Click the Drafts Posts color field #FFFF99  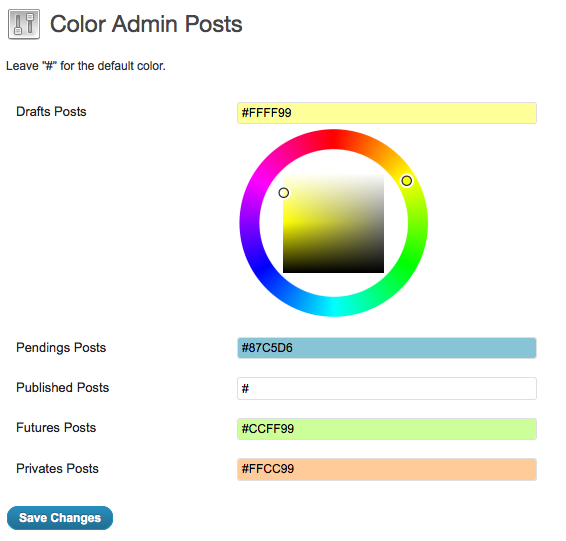387,113
